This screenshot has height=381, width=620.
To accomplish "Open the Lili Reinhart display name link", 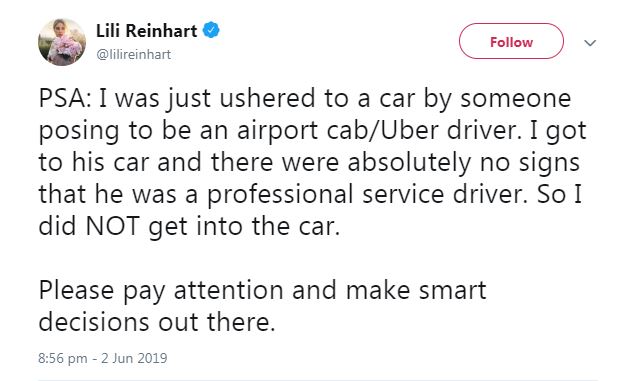I will 146,31.
